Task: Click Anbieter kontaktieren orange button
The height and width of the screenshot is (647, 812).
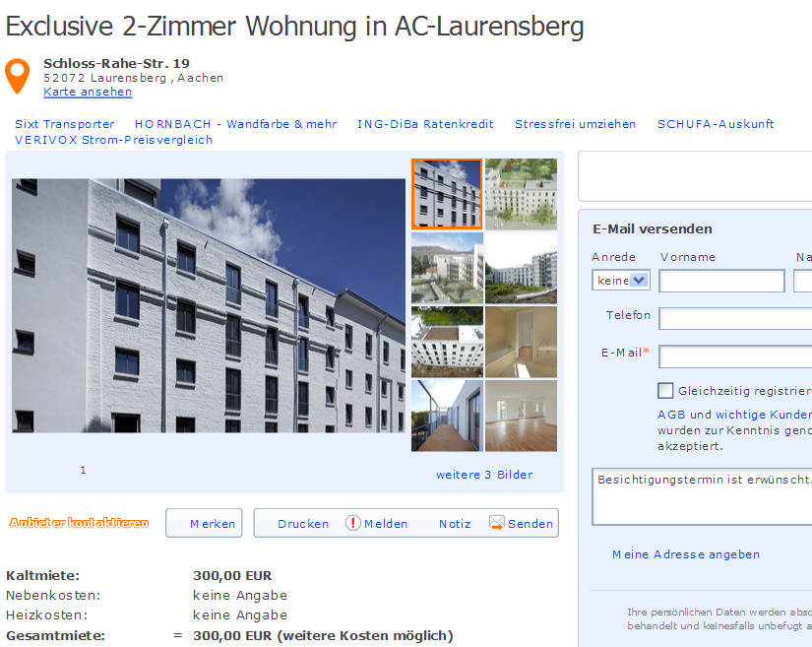Action: 80,523
